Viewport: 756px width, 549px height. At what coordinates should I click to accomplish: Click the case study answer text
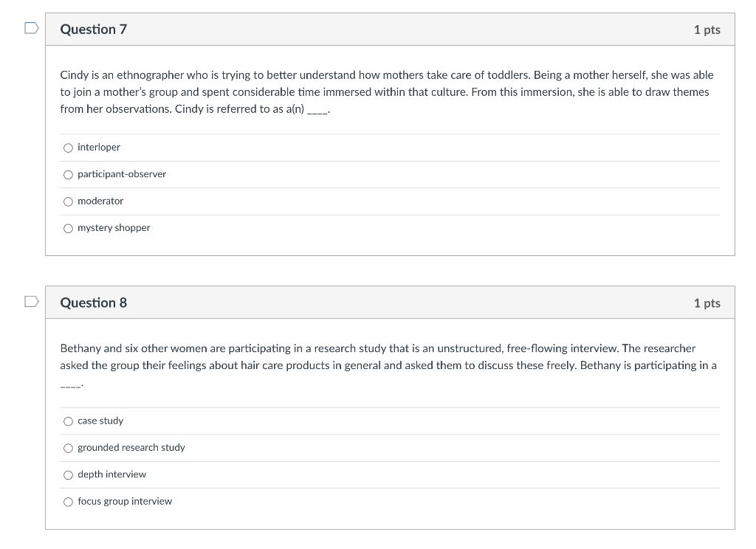pyautogui.click(x=100, y=421)
